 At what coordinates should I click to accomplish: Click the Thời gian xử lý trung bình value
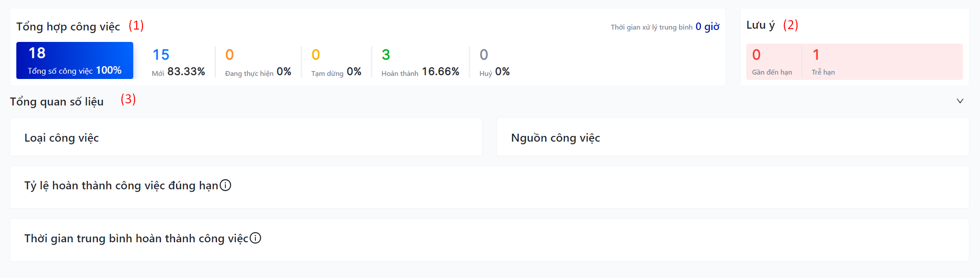tap(707, 27)
